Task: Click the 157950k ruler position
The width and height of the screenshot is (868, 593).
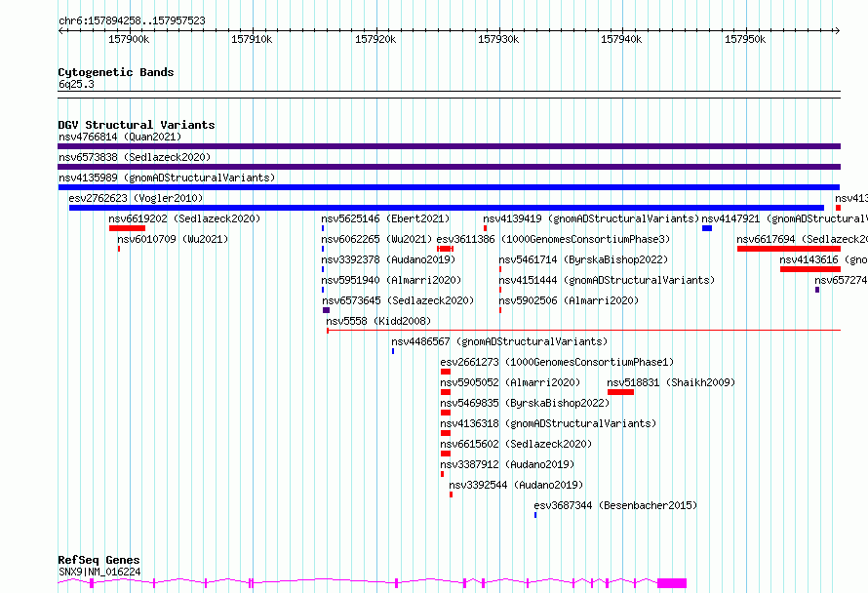Action: (x=746, y=39)
